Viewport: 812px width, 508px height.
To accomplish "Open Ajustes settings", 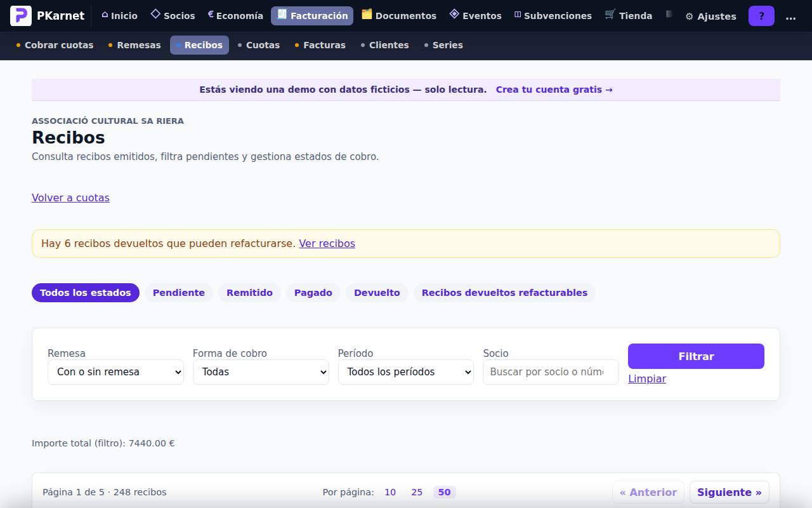I will pos(710,17).
